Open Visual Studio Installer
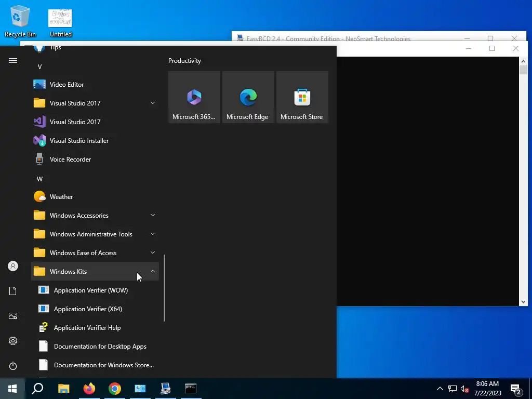 point(95,140)
